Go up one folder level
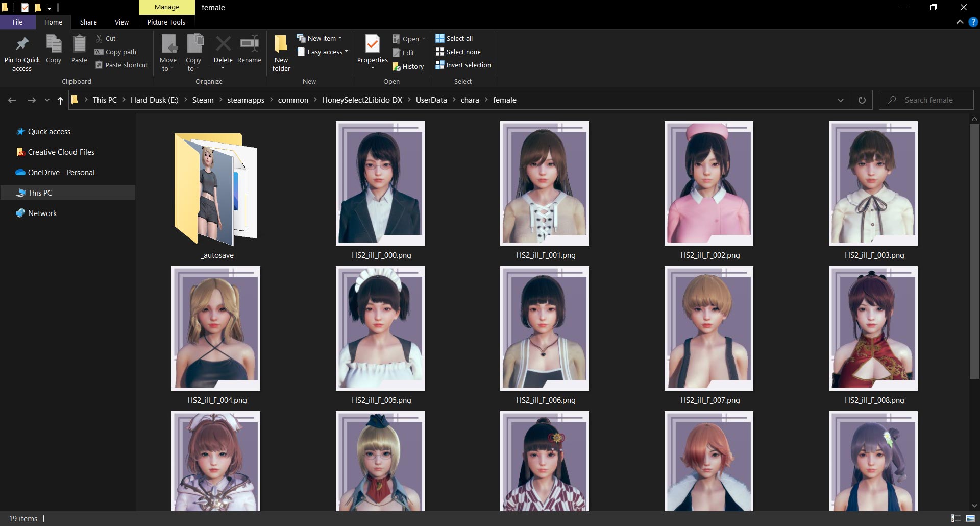Image resolution: width=980 pixels, height=526 pixels. [x=60, y=100]
